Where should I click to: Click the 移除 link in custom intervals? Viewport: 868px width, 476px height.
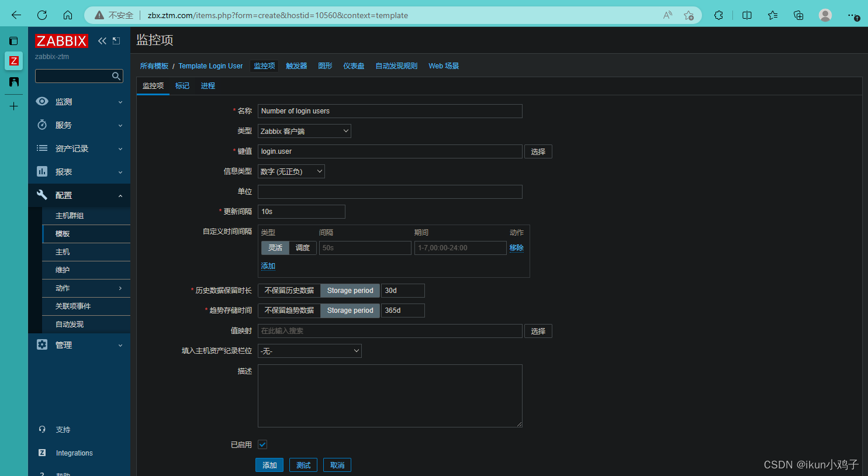click(517, 248)
